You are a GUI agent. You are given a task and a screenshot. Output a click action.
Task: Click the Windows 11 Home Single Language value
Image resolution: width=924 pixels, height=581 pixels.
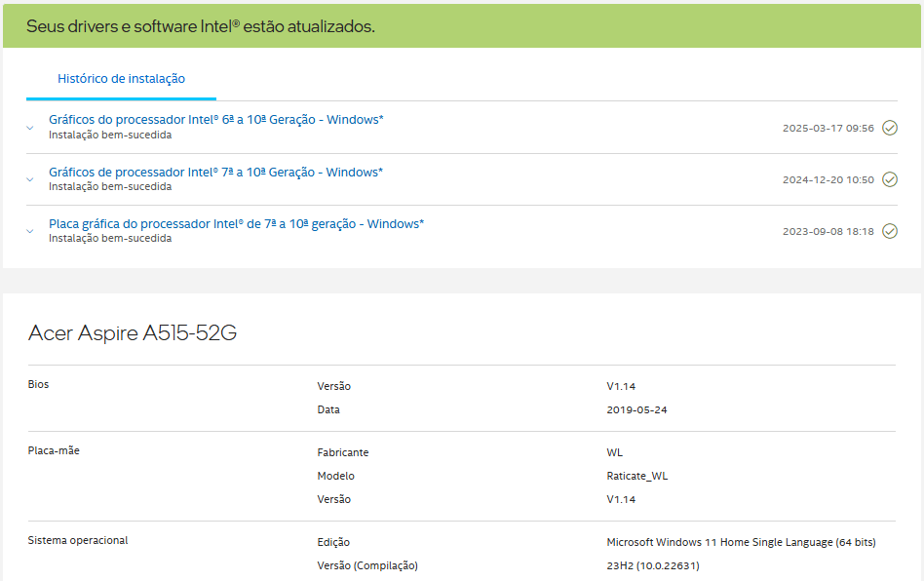pos(742,542)
